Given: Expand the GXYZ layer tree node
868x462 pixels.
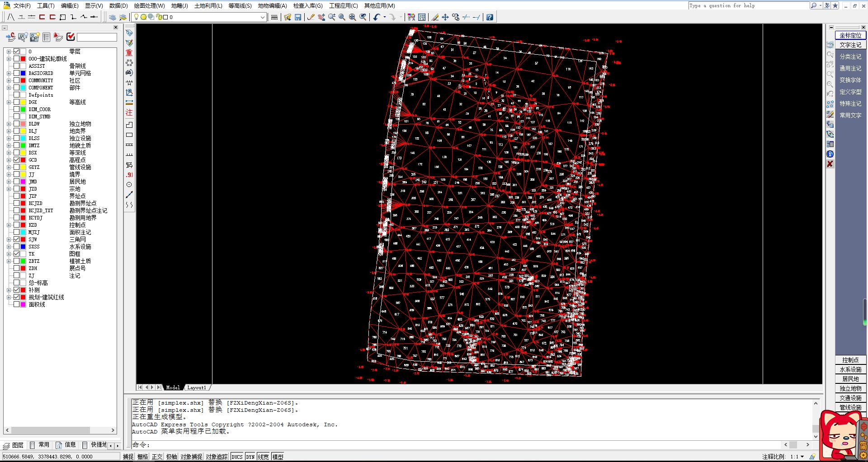Looking at the screenshot, I should (9, 167).
